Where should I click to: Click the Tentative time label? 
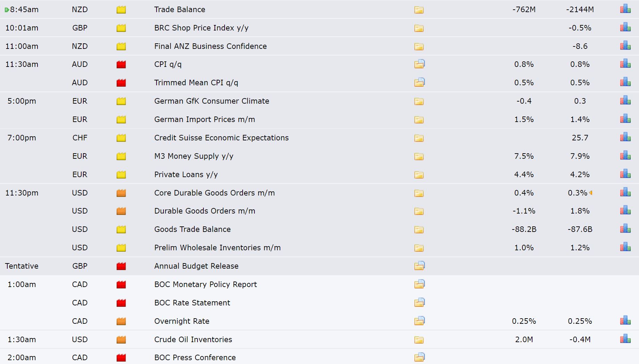(22, 266)
